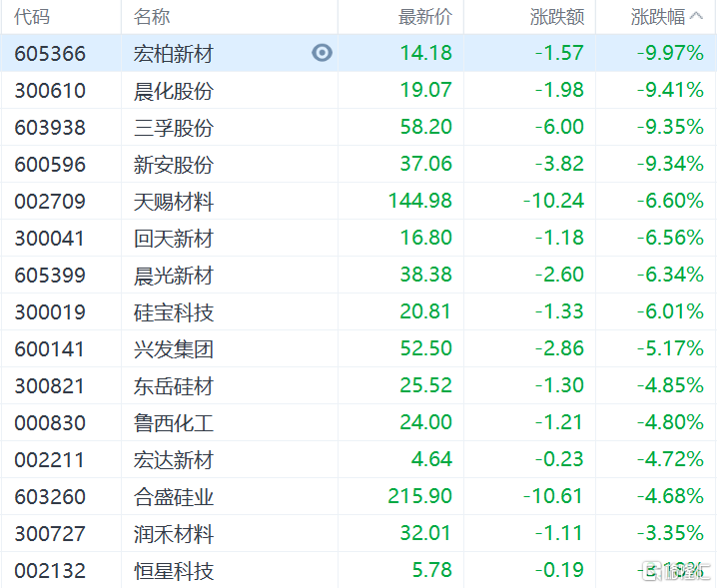Open 鲁西化工 stock row
This screenshot has width=717, height=588.
(x=174, y=423)
